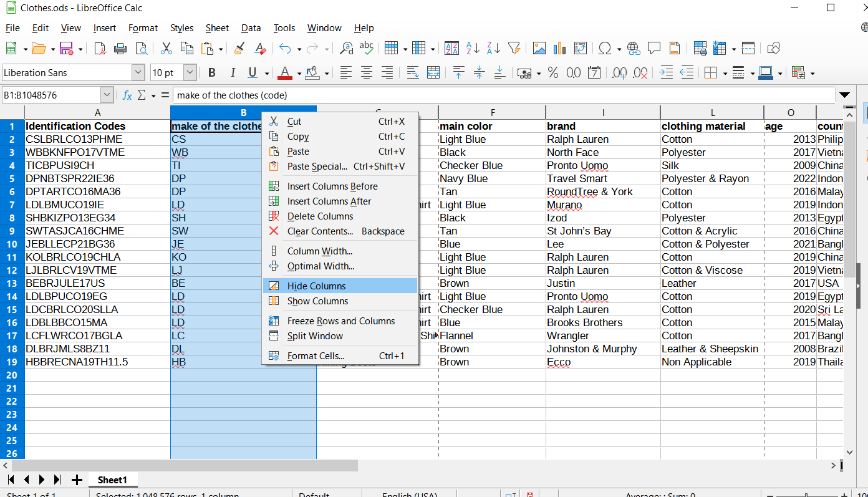Toggle bold formatting

(212, 73)
